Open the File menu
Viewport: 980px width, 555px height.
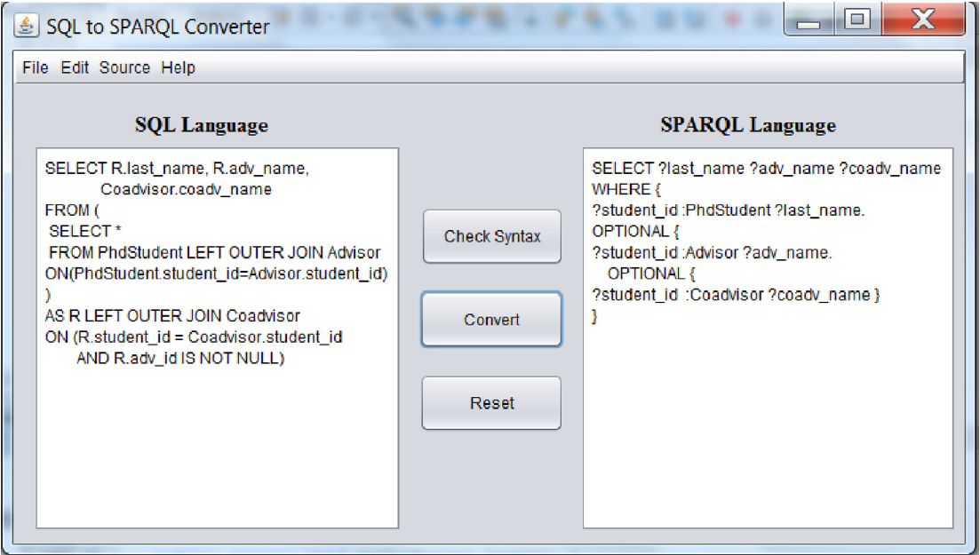click(35, 68)
